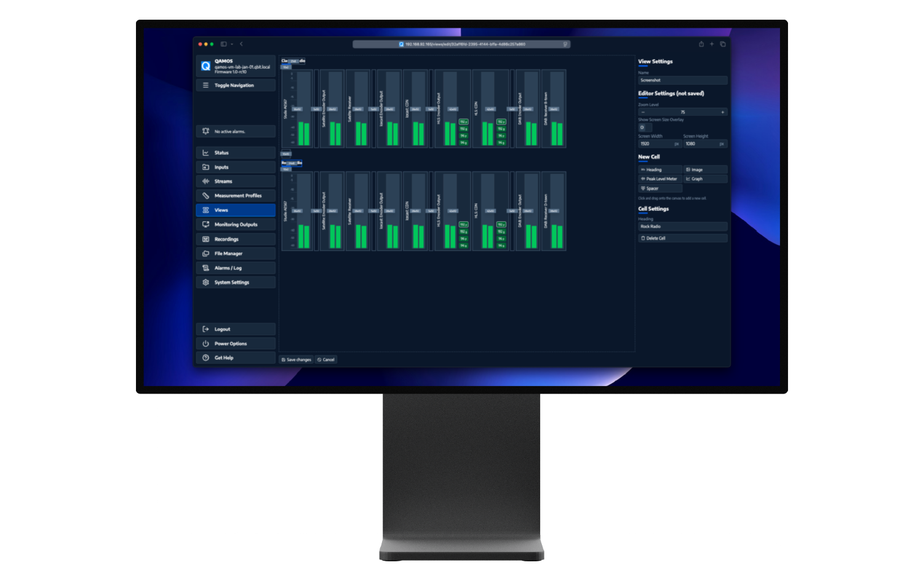
Task: Click the Inputs sidebar icon
Action: (205, 167)
